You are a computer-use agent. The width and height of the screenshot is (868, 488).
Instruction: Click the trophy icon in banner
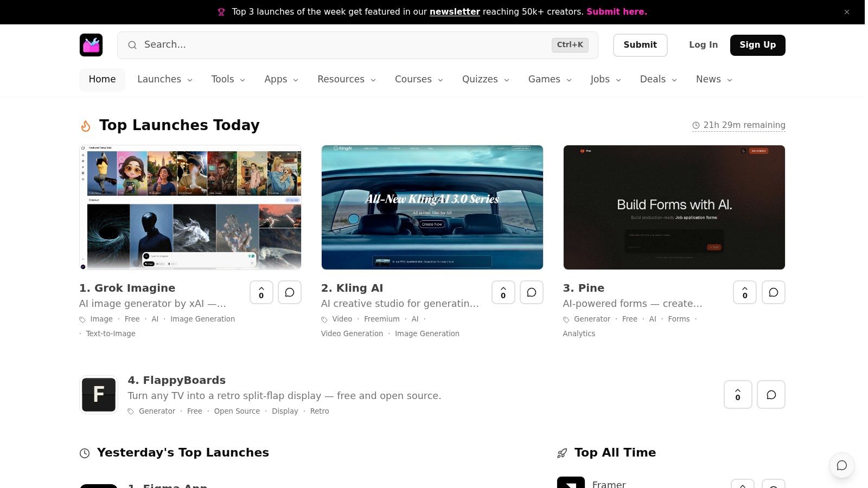tap(221, 12)
